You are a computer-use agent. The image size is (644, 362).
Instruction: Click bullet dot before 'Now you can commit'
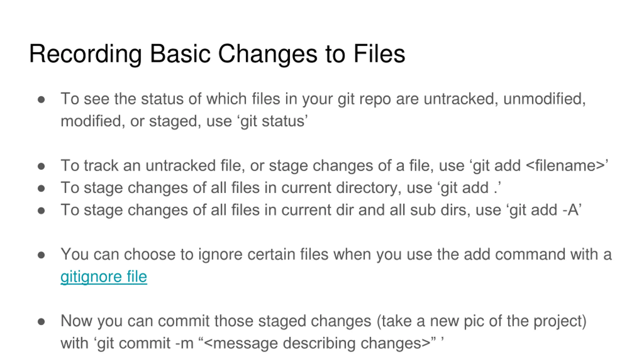(x=41, y=322)
